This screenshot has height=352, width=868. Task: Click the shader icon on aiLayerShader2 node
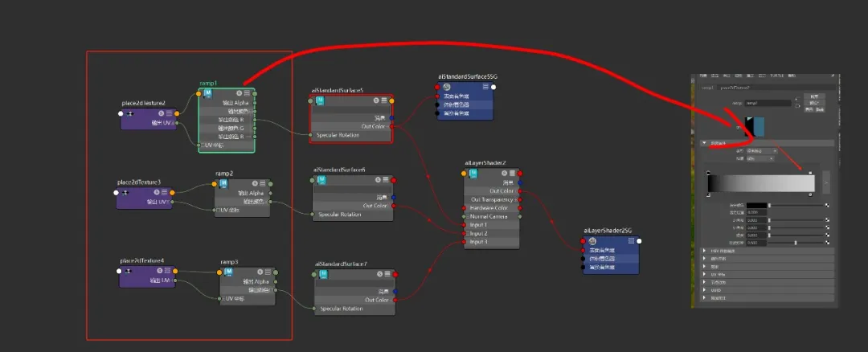pos(473,174)
